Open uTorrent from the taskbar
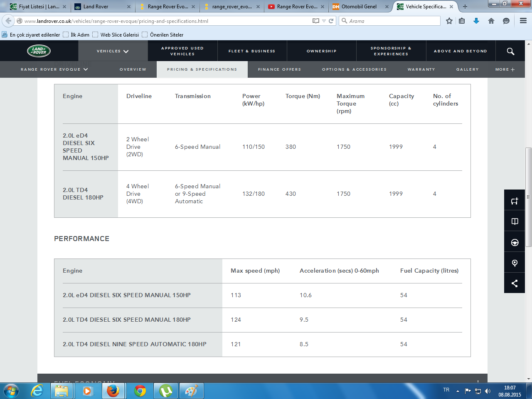532x399 pixels. (x=166, y=391)
